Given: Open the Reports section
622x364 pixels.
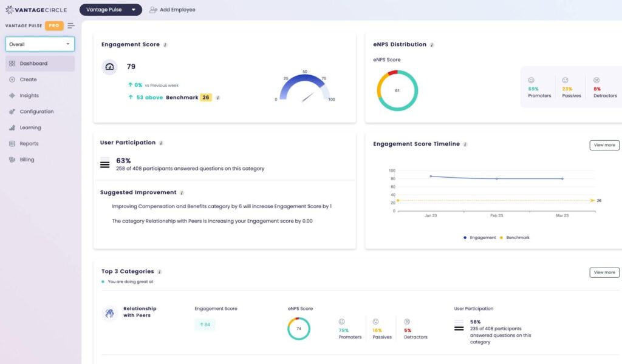Looking at the screenshot, I should coord(29,144).
